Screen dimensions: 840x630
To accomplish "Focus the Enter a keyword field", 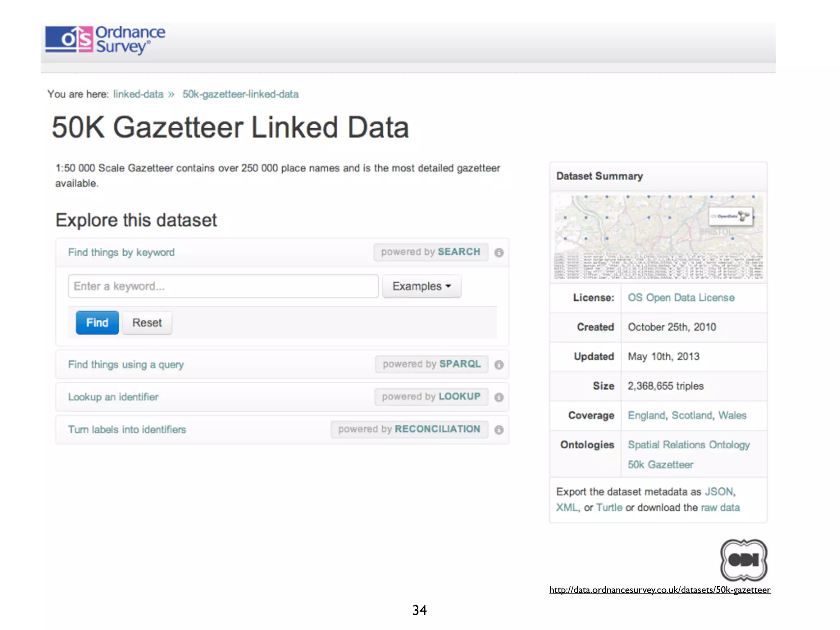I will [223, 286].
